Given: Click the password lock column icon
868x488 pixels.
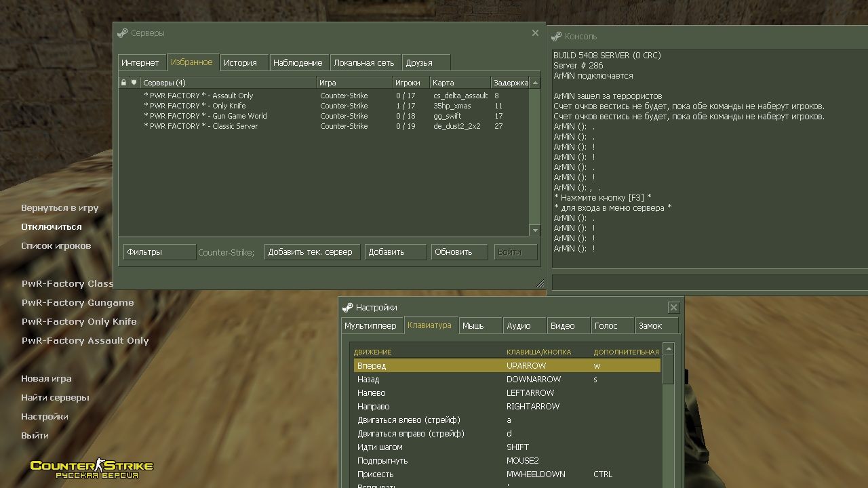Looking at the screenshot, I should (x=123, y=83).
